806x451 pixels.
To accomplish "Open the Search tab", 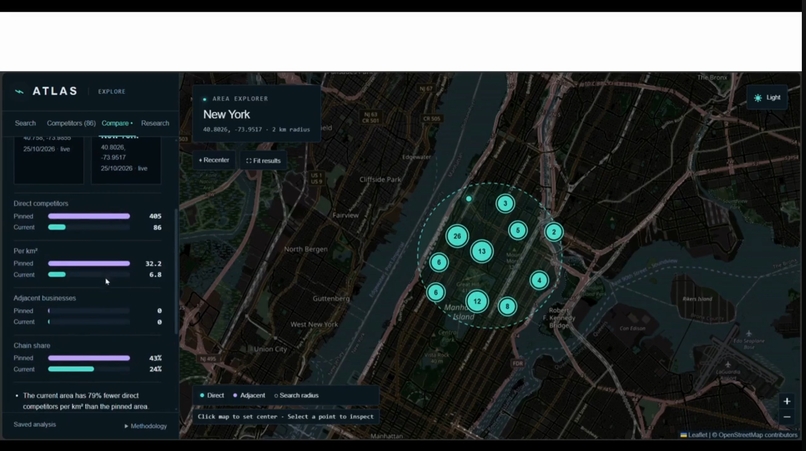I will tap(25, 123).
